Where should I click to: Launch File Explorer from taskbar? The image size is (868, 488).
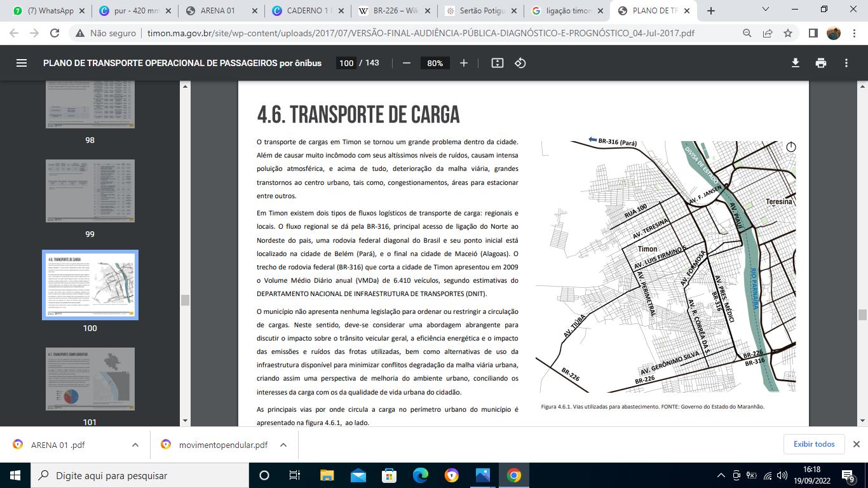click(x=327, y=475)
